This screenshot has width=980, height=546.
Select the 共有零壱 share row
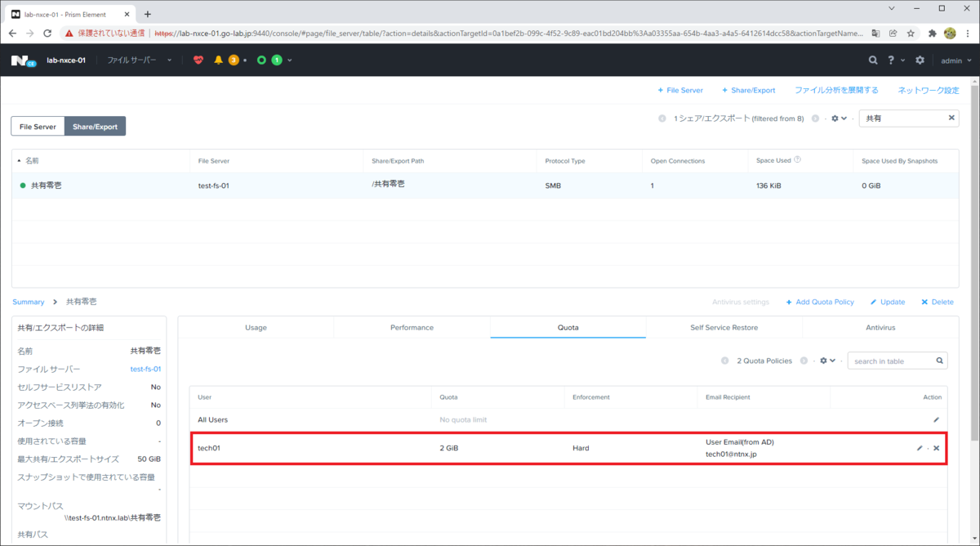(x=485, y=186)
